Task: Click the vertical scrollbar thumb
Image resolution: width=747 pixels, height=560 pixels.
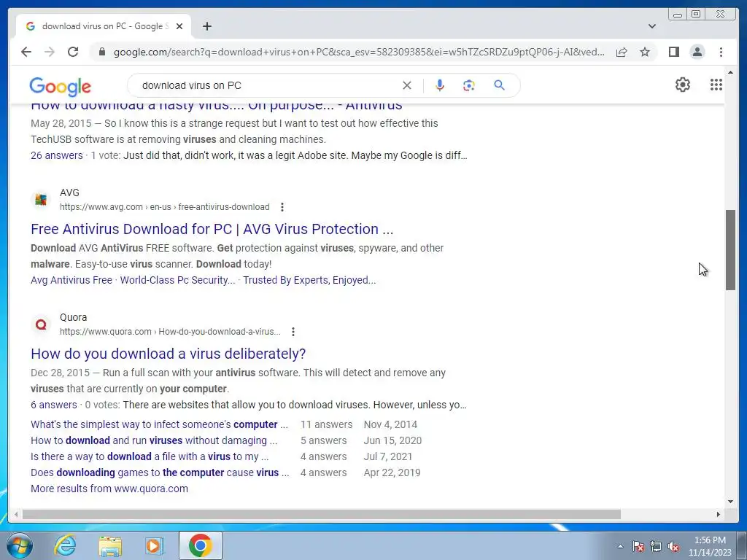Action: pos(730,250)
